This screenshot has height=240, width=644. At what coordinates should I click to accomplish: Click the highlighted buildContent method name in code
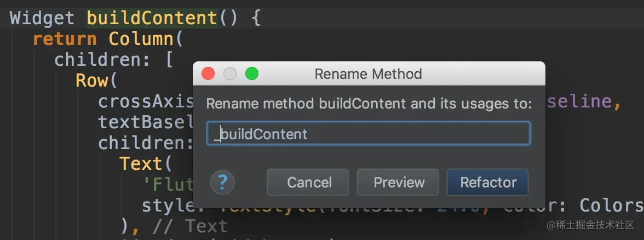click(152, 18)
